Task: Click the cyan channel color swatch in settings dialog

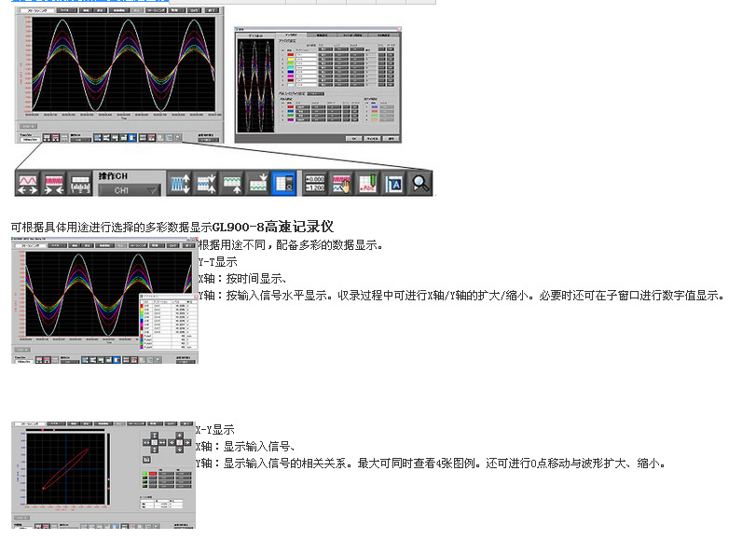Action: coord(290,67)
